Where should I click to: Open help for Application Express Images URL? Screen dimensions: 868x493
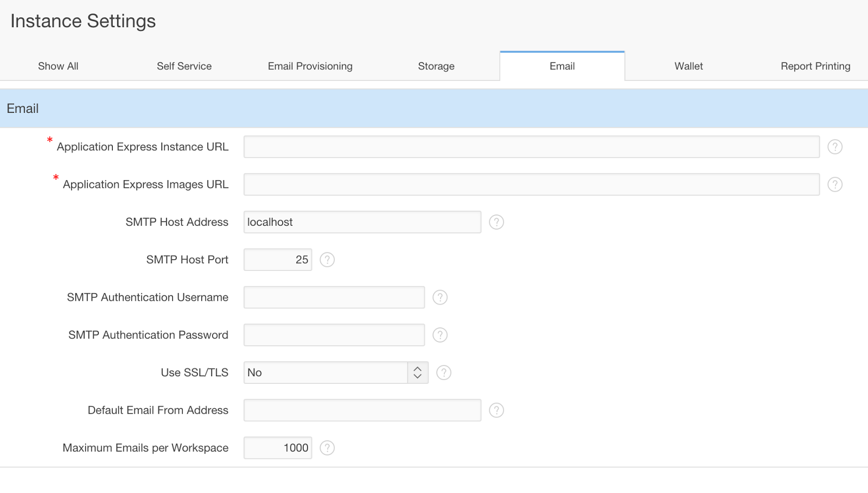click(834, 184)
